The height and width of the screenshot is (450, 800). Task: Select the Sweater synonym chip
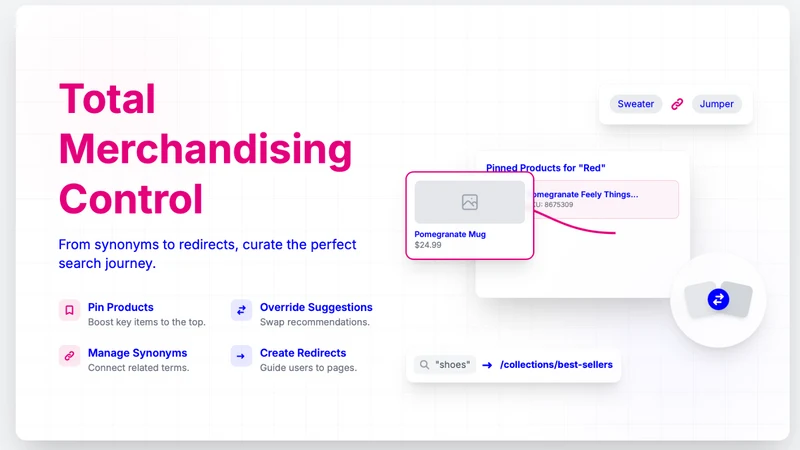point(636,104)
